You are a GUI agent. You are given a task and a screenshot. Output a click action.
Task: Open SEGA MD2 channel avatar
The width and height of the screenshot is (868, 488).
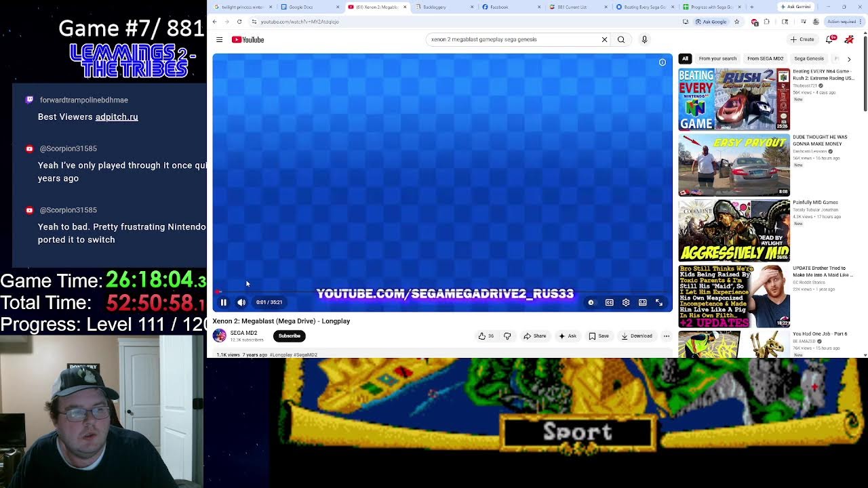(219, 335)
